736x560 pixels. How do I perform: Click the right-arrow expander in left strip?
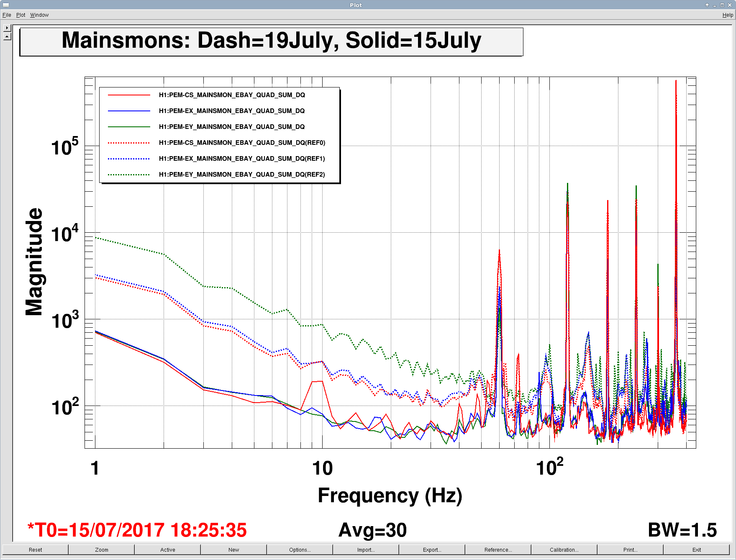(7, 28)
